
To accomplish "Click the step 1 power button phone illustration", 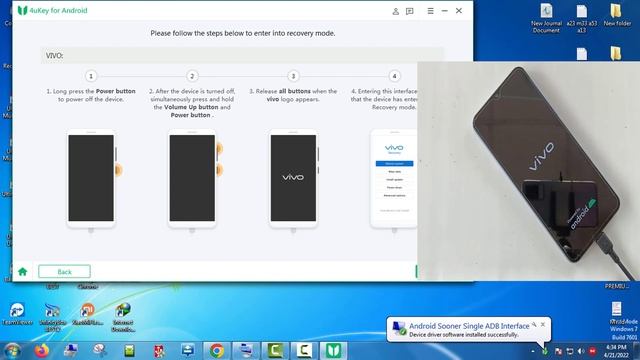I will pyautogui.click(x=91, y=179).
